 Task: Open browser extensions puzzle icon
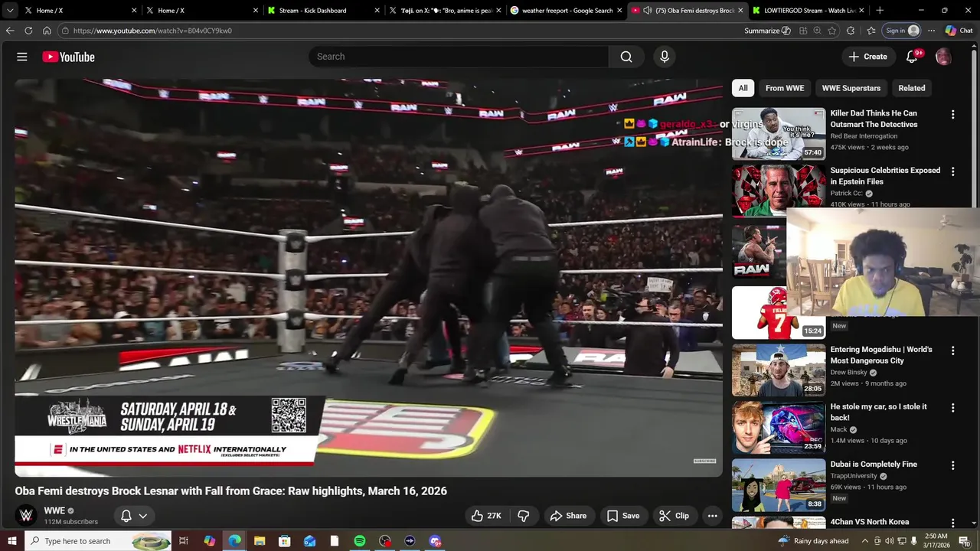click(851, 31)
